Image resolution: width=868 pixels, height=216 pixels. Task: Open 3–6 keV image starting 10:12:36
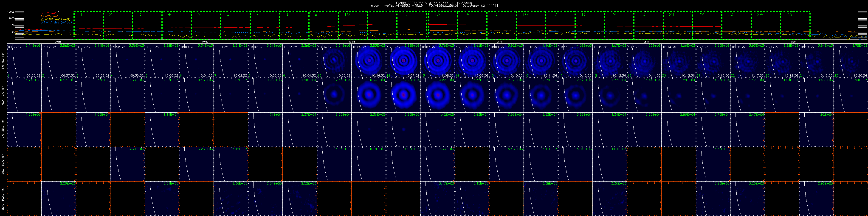pyautogui.click(x=610, y=61)
